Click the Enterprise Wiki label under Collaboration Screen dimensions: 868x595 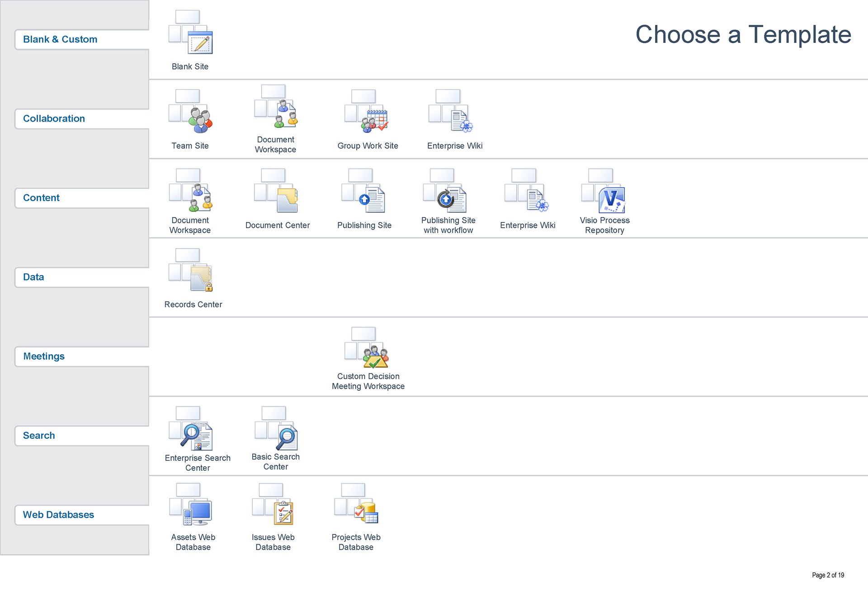pos(455,146)
